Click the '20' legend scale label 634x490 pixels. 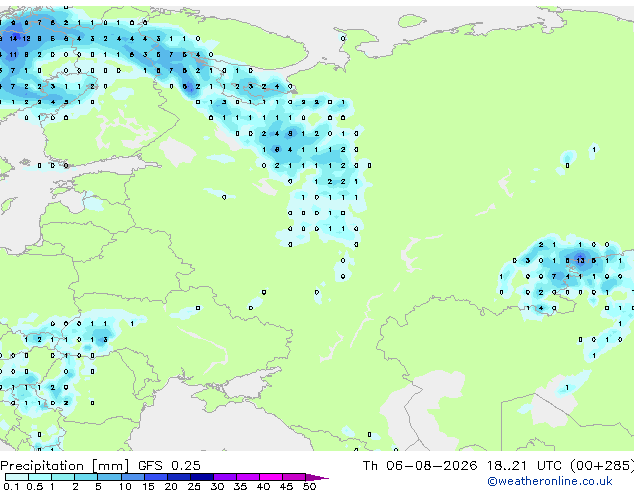click(171, 486)
